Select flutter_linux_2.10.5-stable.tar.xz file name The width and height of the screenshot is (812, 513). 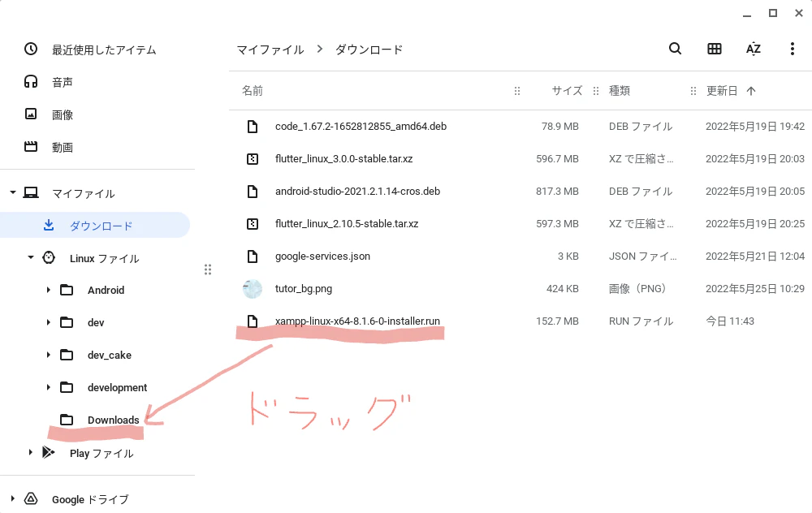347,224
